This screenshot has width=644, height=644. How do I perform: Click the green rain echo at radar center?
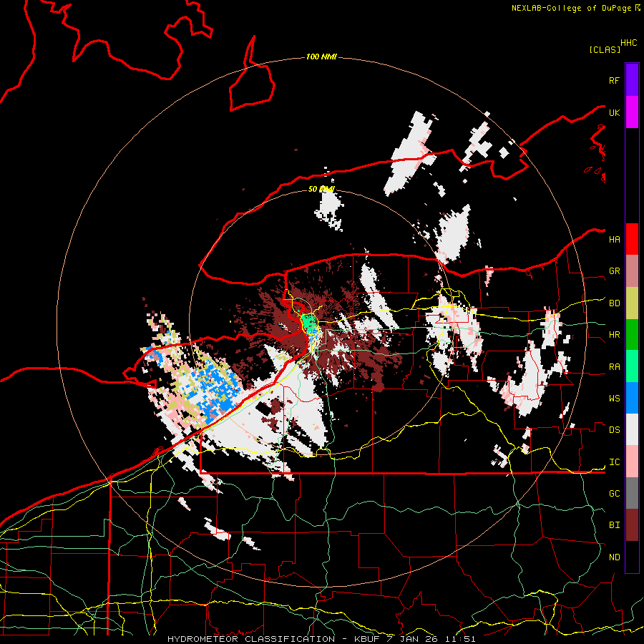click(x=310, y=323)
